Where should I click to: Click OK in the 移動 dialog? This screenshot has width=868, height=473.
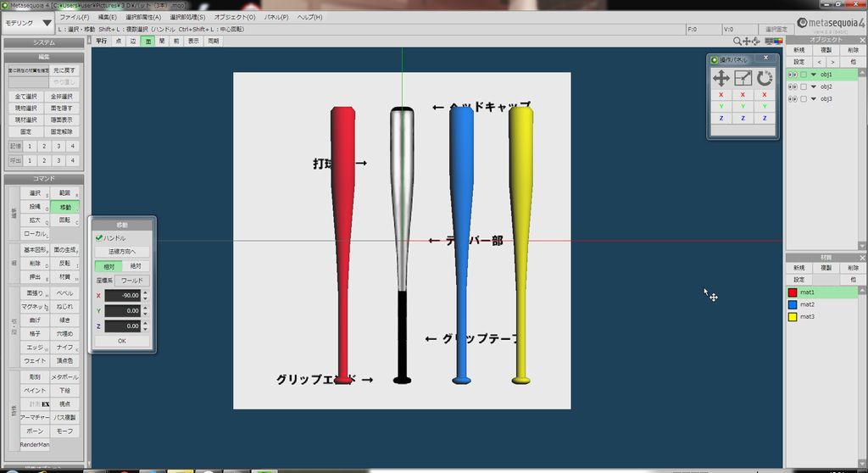pos(122,341)
